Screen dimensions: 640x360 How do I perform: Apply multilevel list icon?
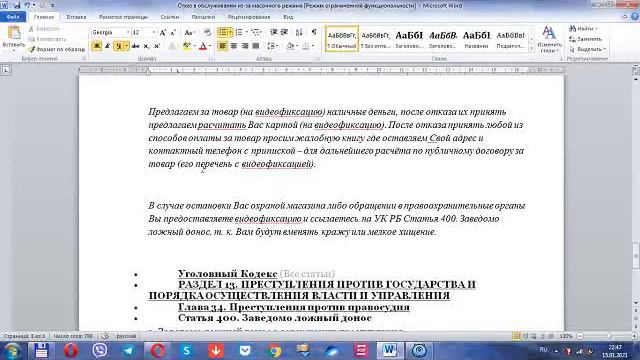click(x=256, y=32)
